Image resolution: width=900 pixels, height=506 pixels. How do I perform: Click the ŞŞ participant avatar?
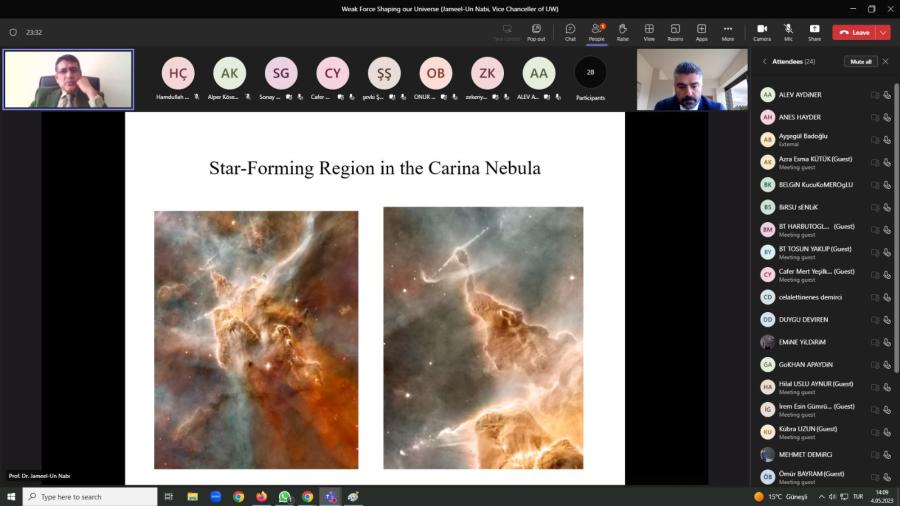[x=384, y=73]
